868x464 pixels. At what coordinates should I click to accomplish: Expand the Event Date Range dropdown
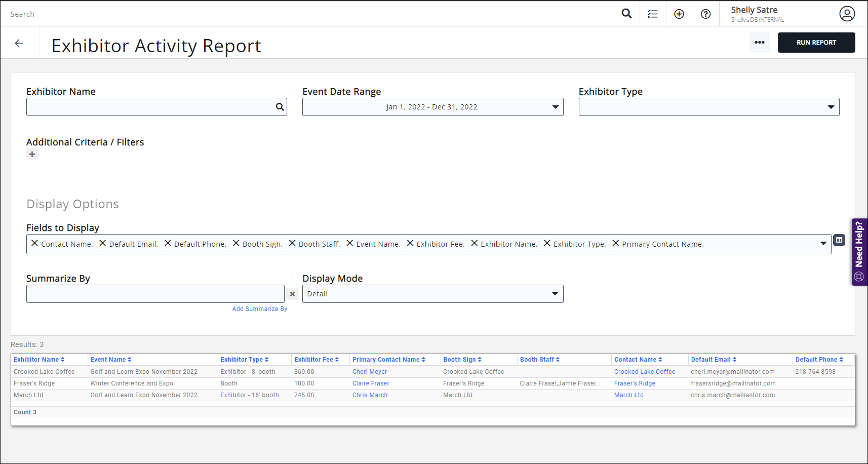(x=555, y=107)
